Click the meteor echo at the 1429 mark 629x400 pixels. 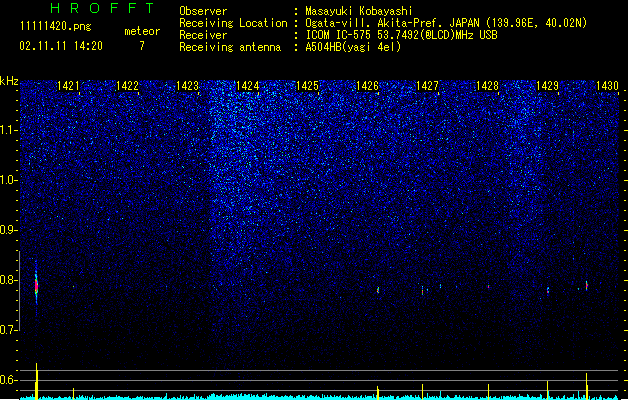click(x=548, y=291)
